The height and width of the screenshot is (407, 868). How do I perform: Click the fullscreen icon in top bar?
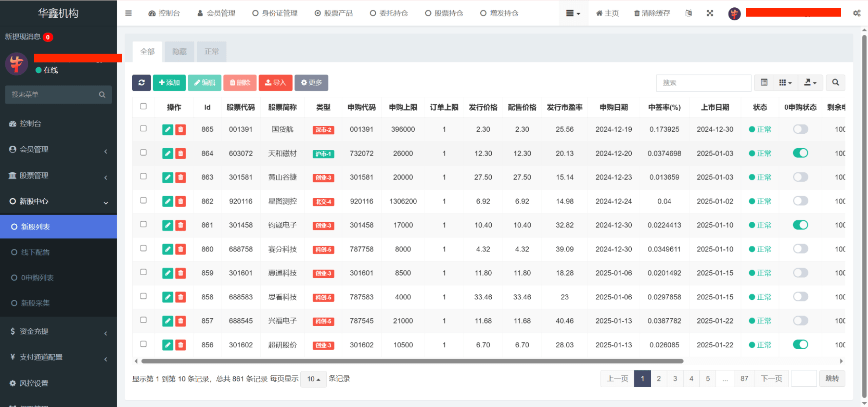[x=710, y=13]
